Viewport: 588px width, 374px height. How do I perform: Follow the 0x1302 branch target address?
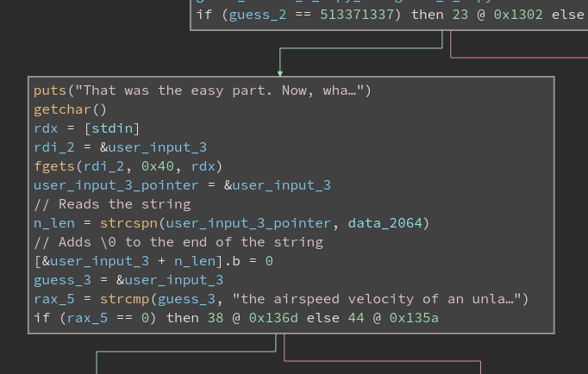pyautogui.click(x=518, y=15)
